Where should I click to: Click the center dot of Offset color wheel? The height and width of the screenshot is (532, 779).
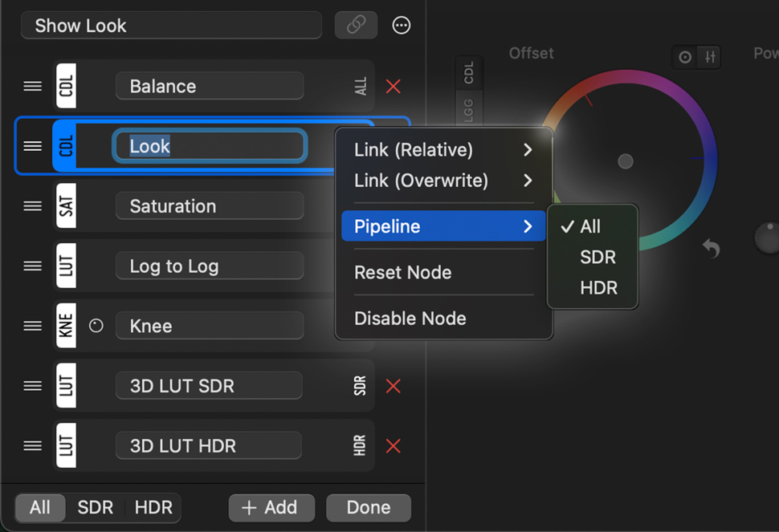pyautogui.click(x=625, y=162)
